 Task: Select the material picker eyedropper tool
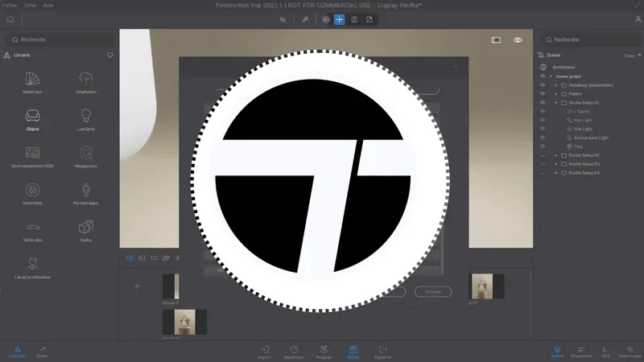coord(305,19)
